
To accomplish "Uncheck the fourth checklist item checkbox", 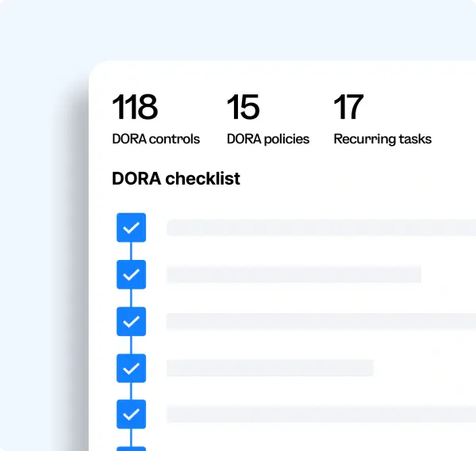I will [132, 368].
